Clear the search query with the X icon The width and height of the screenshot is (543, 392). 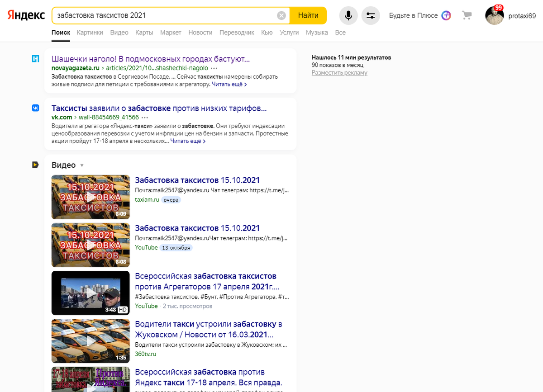tap(281, 15)
